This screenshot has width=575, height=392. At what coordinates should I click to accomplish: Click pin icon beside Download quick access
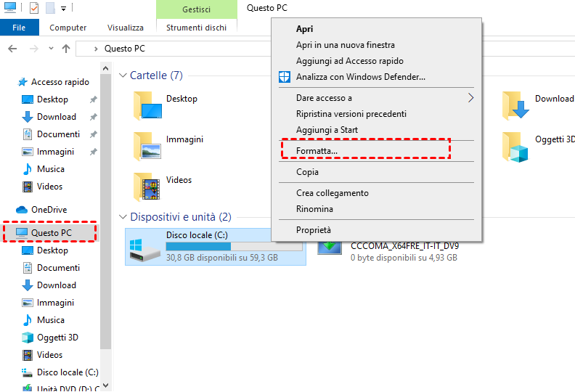[94, 117]
